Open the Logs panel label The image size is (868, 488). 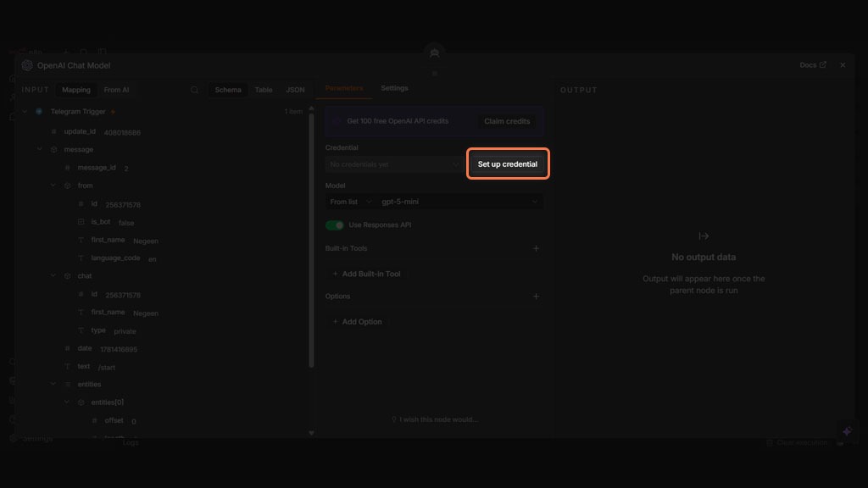pyautogui.click(x=131, y=442)
